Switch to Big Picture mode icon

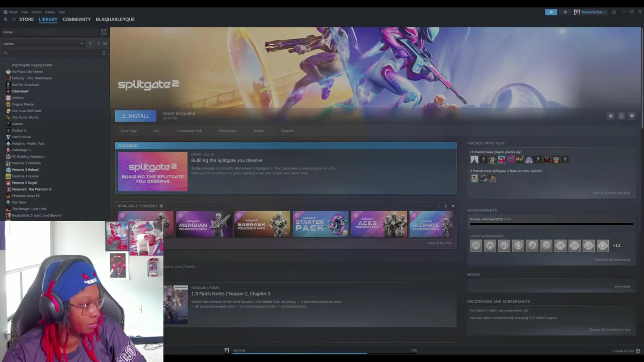pyautogui.click(x=614, y=12)
